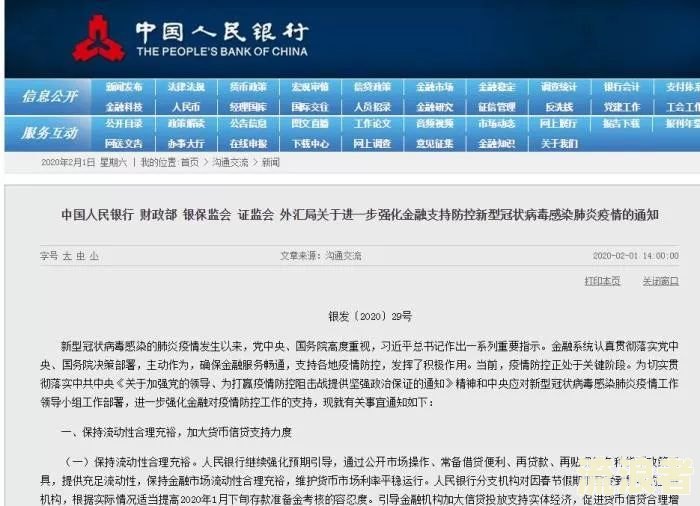700x506 pixels.
Task: Open the 反洗钱 page
Action: point(559,107)
